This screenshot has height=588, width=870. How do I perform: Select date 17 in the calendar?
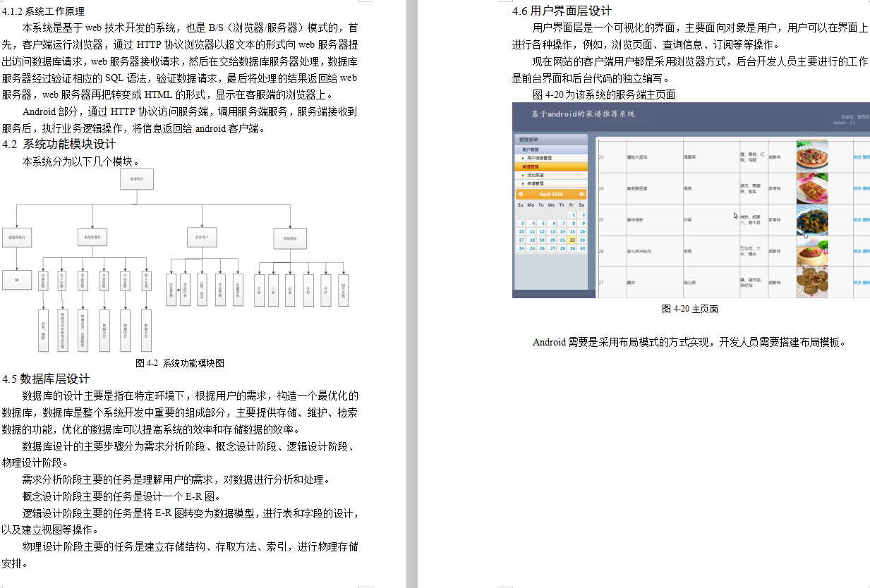point(521,240)
